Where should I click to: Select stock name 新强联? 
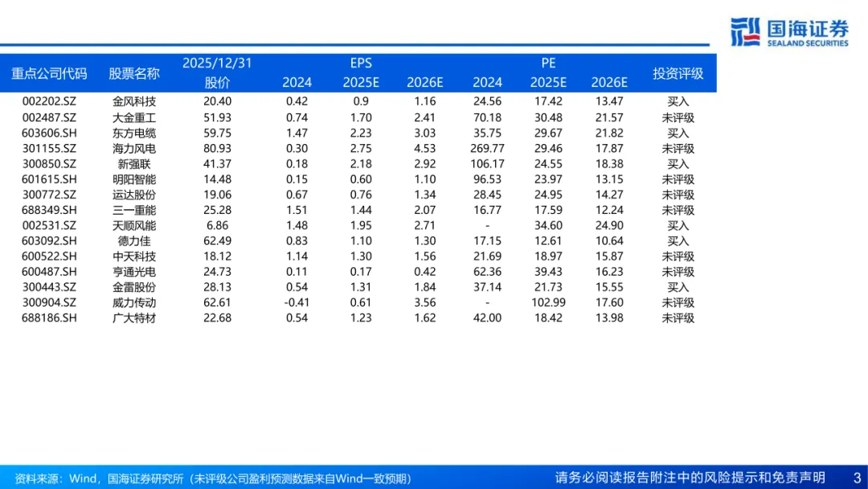pyautogui.click(x=134, y=164)
